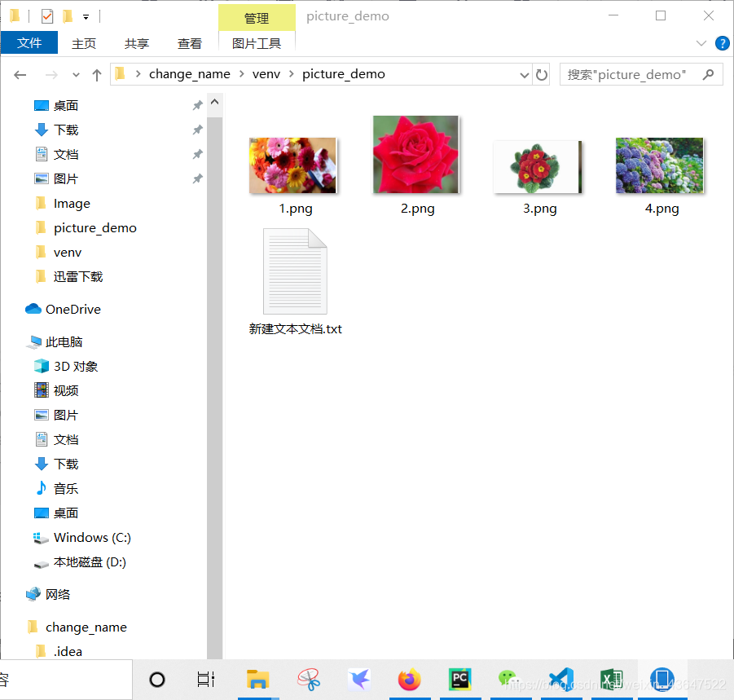Open Firefox from the taskbar
The image size is (734, 700).
[409, 680]
